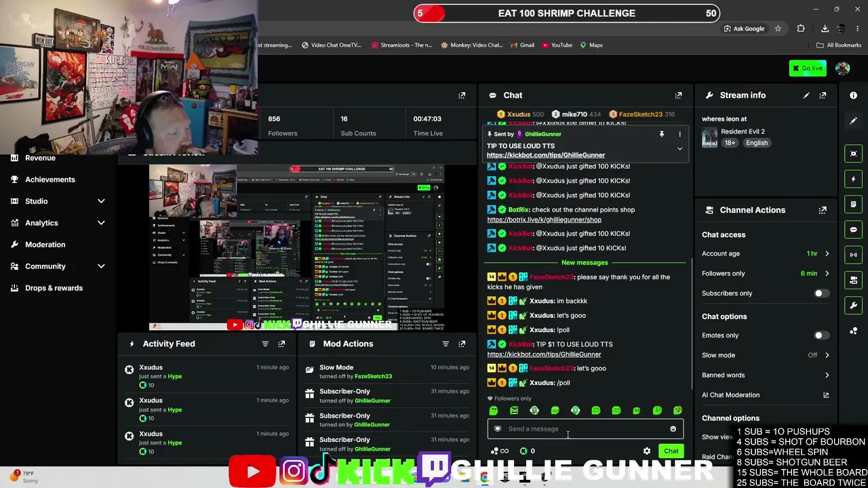Click FazeSketch23 in the Slow Mode mod action
The height and width of the screenshot is (488, 868).
373,376
